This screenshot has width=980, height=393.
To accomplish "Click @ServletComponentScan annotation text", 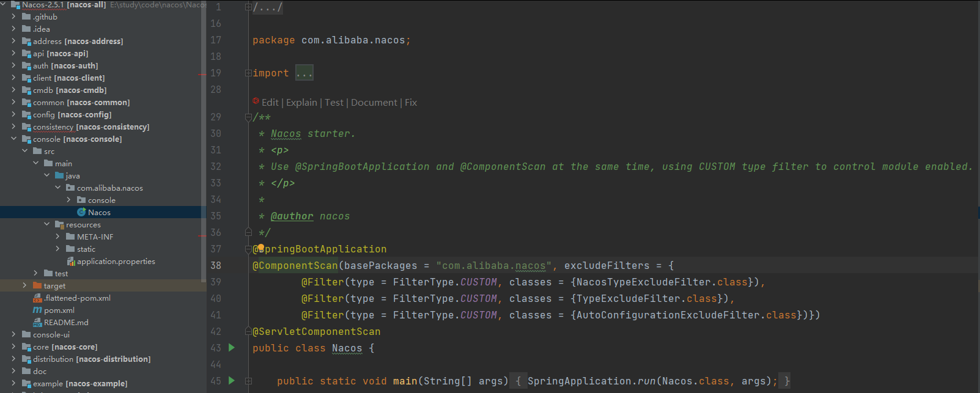I will pyautogui.click(x=317, y=331).
